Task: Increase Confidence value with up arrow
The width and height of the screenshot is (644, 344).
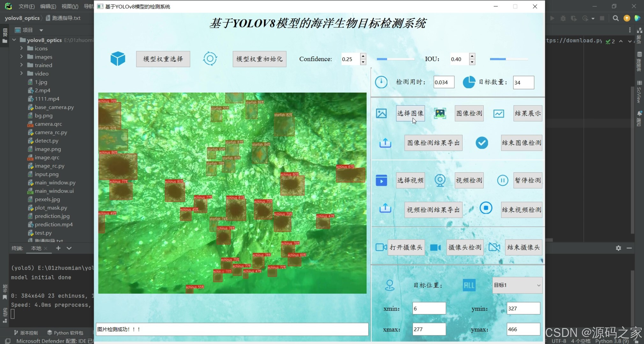Action: tap(363, 56)
